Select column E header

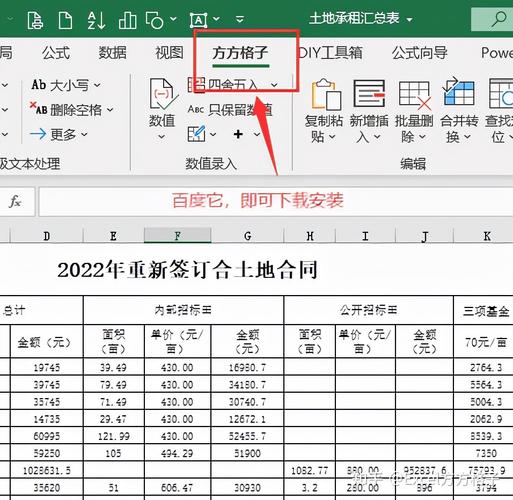113,236
